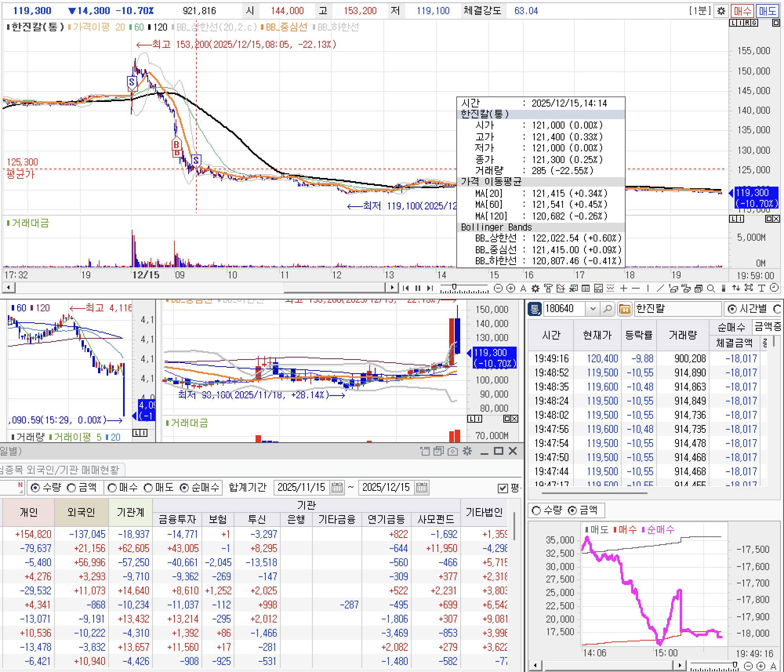Image resolution: width=784 pixels, height=672 pixels.
Task: Click the 외국인 column header
Action: click(81, 512)
